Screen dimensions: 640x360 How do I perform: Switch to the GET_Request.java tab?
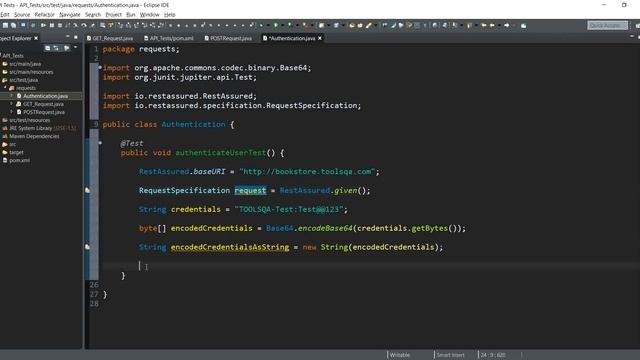pos(110,38)
